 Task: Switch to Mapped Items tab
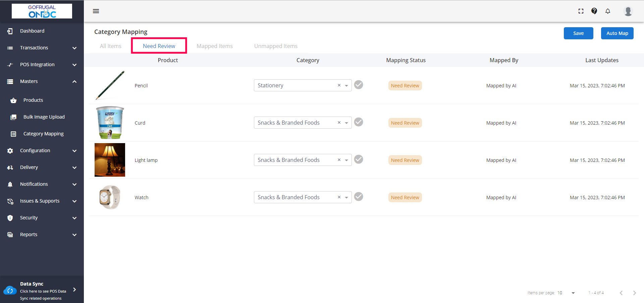(215, 46)
